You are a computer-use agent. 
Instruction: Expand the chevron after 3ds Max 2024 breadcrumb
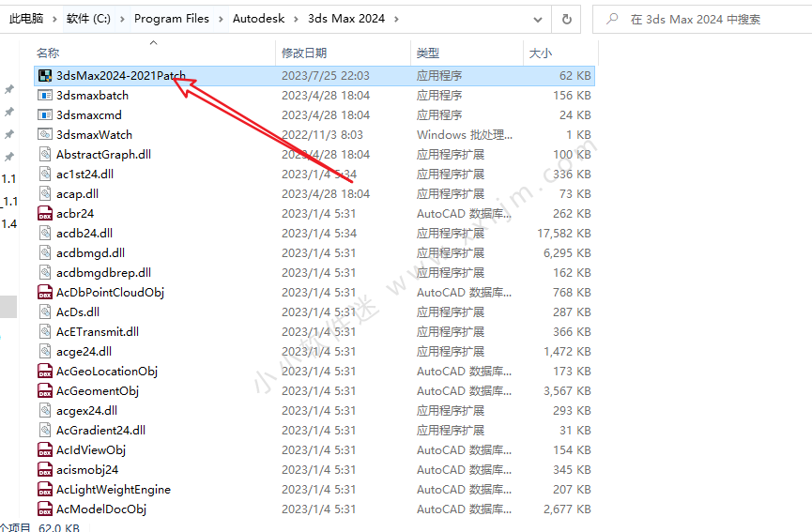[396, 19]
